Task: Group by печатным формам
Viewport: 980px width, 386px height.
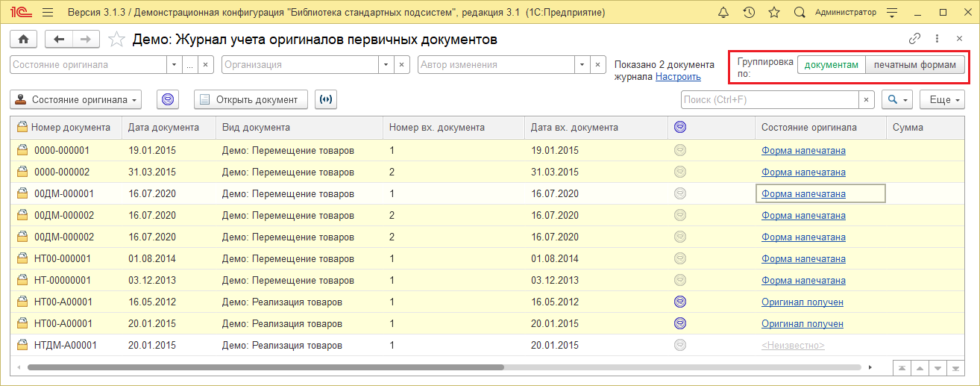Action: [x=915, y=65]
